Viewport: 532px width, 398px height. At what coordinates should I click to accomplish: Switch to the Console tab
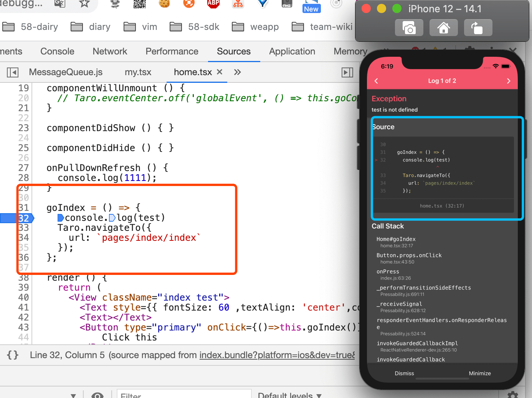pos(57,51)
